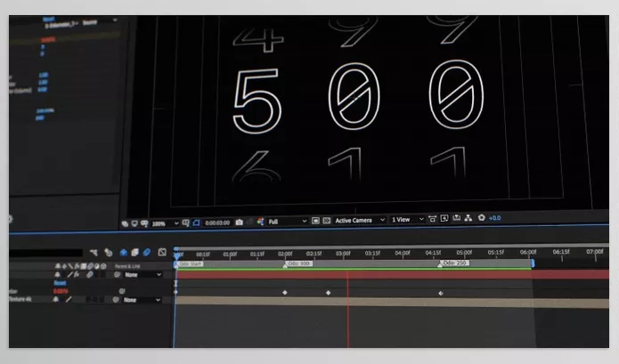Open the 100% magnification dropdown
This screenshot has width=619, height=364.
(165, 223)
